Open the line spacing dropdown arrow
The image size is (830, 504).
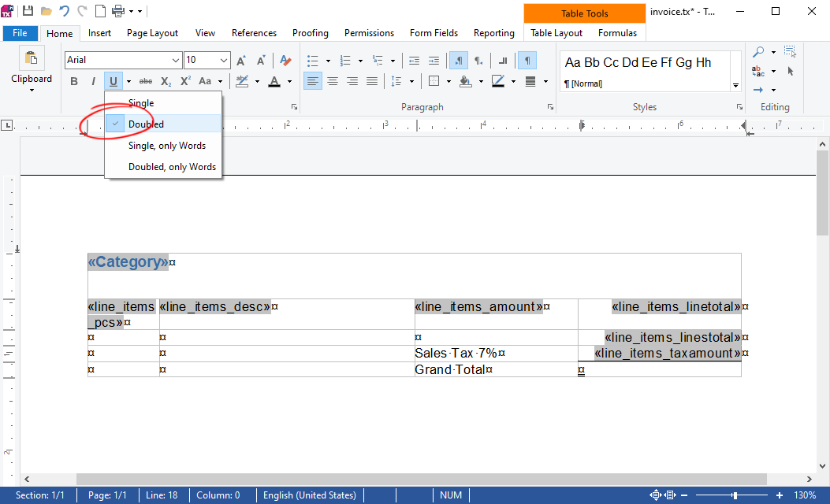pos(411,81)
